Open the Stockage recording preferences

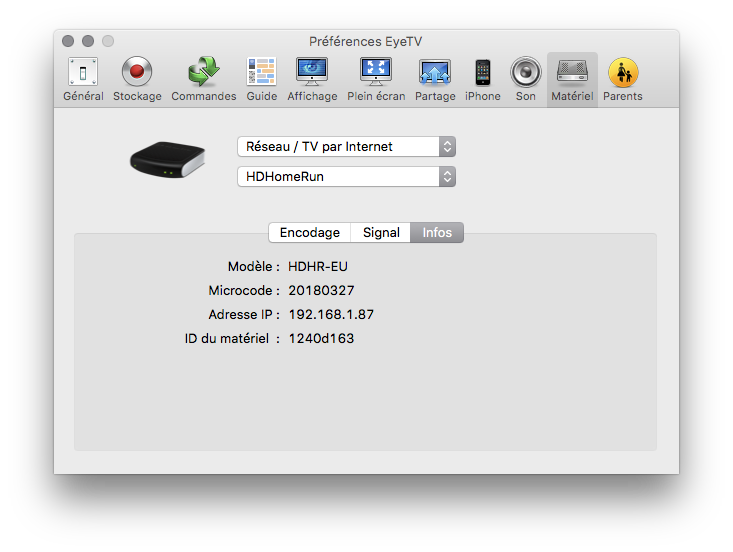tap(137, 79)
